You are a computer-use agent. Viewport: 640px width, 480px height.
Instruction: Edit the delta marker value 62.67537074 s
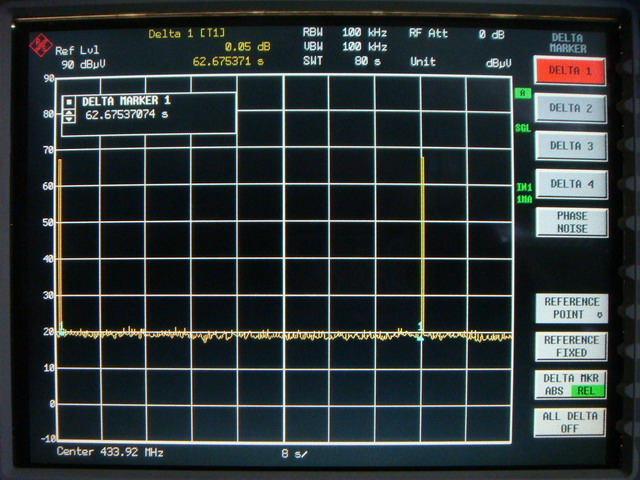pyautogui.click(x=127, y=115)
